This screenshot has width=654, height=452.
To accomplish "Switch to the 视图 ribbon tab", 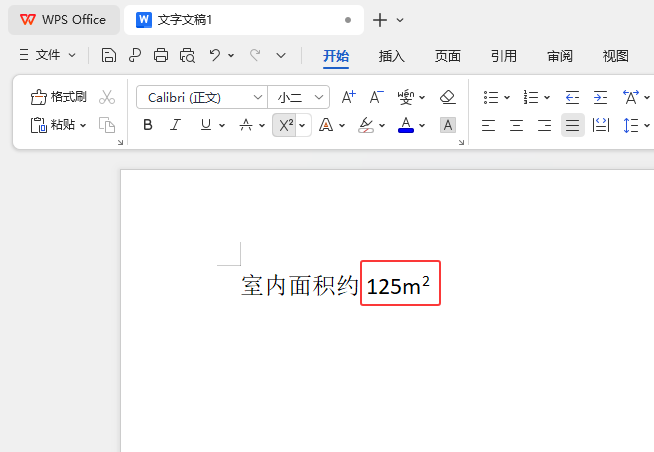I will point(616,55).
